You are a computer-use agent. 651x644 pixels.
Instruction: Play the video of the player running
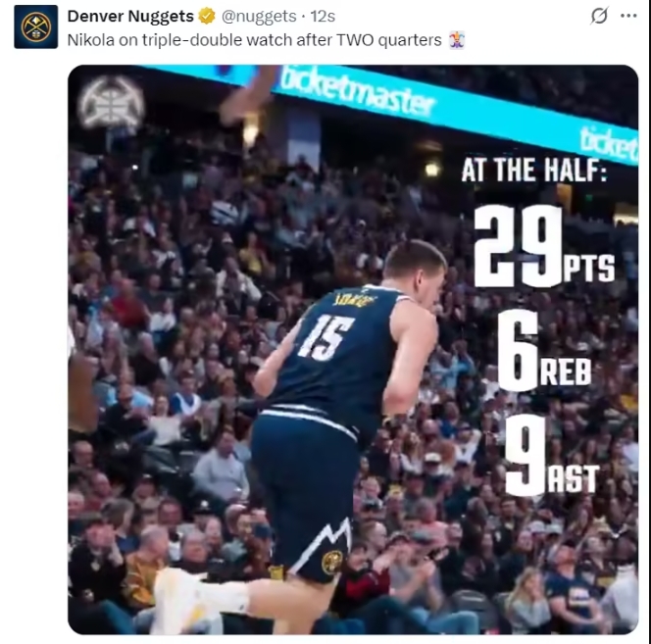coord(353,349)
